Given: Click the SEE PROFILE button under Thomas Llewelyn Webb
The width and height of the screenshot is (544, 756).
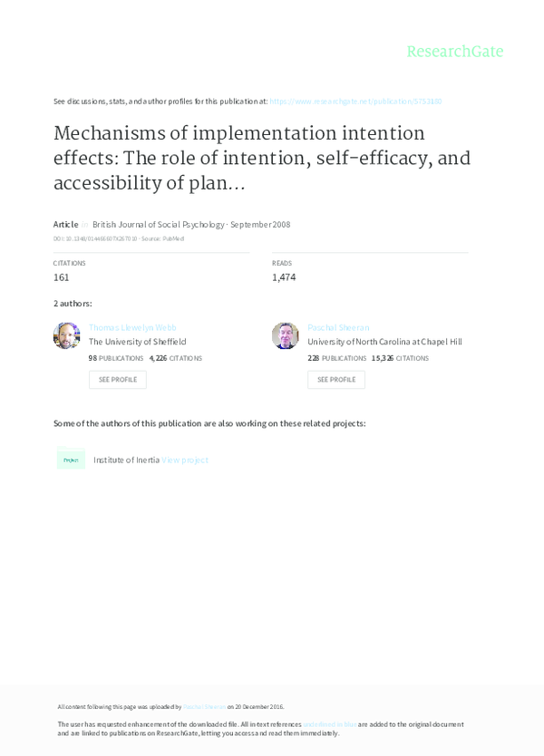Looking at the screenshot, I should [117, 379].
